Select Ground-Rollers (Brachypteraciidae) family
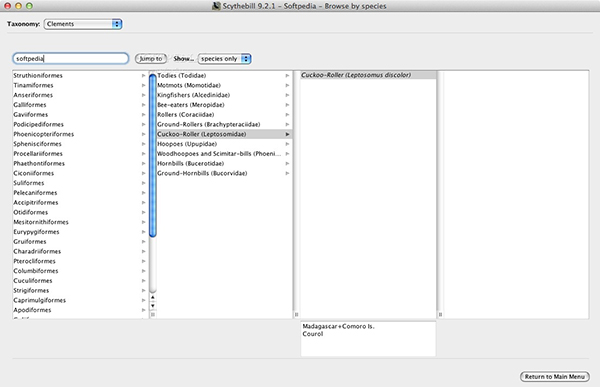This screenshot has width=600, height=387. 224,124
